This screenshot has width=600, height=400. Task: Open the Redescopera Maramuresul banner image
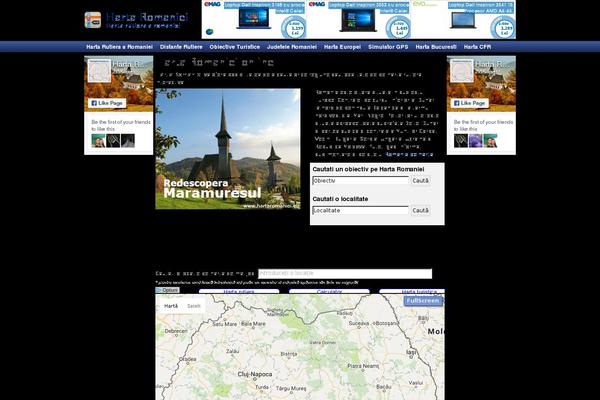tap(228, 149)
